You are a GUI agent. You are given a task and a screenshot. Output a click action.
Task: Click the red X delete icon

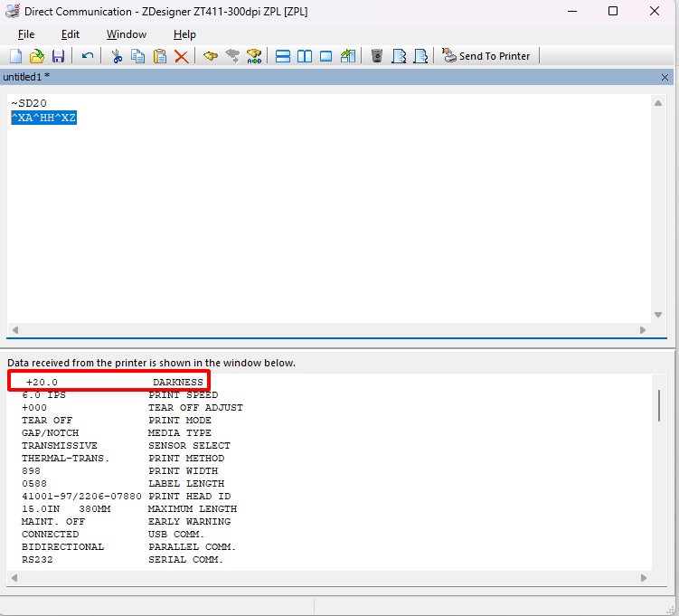(182, 56)
